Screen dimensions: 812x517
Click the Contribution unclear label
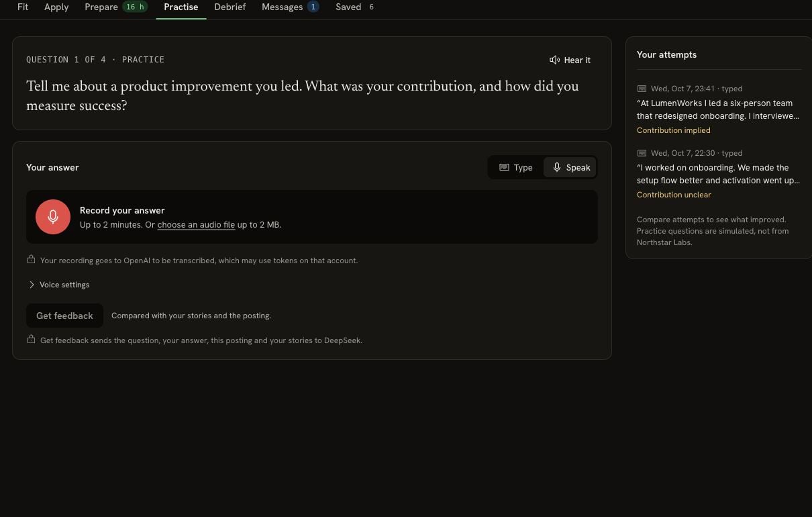pyautogui.click(x=674, y=195)
